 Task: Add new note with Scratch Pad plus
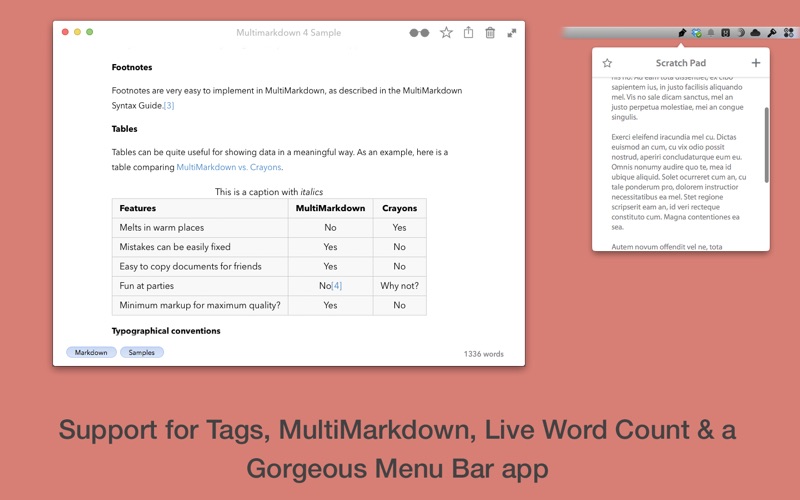pos(756,63)
